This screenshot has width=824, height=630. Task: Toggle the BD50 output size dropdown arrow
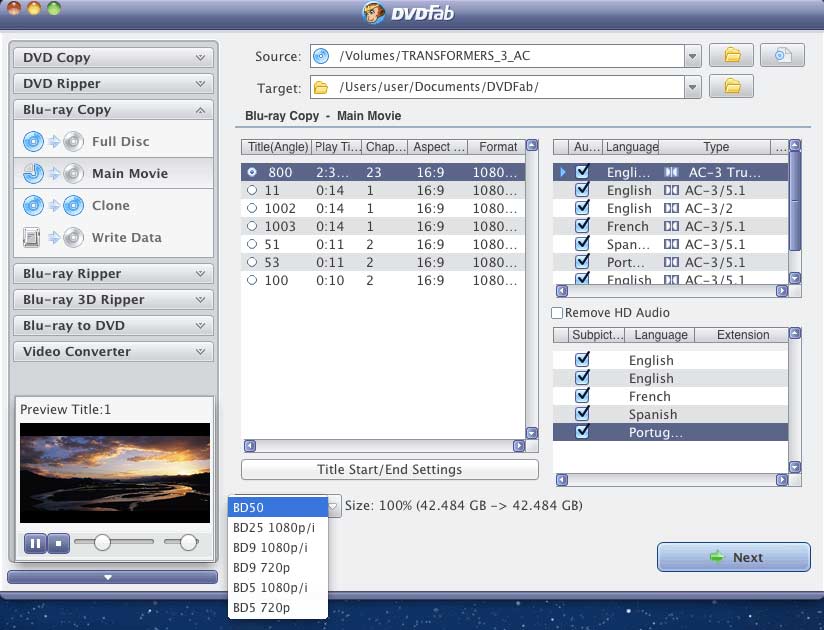tap(333, 506)
